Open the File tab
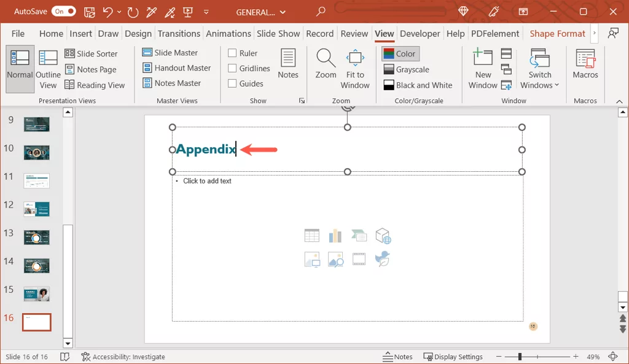The width and height of the screenshot is (629, 364). (18, 34)
